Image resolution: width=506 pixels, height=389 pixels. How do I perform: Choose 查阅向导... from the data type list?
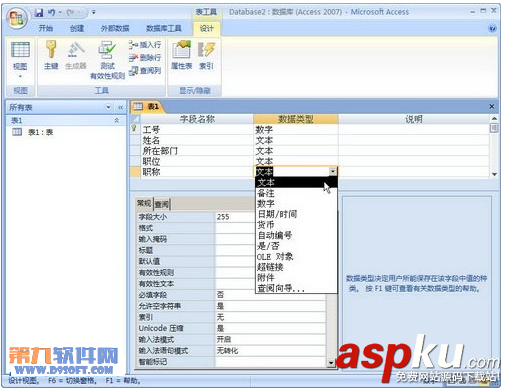pyautogui.click(x=296, y=288)
